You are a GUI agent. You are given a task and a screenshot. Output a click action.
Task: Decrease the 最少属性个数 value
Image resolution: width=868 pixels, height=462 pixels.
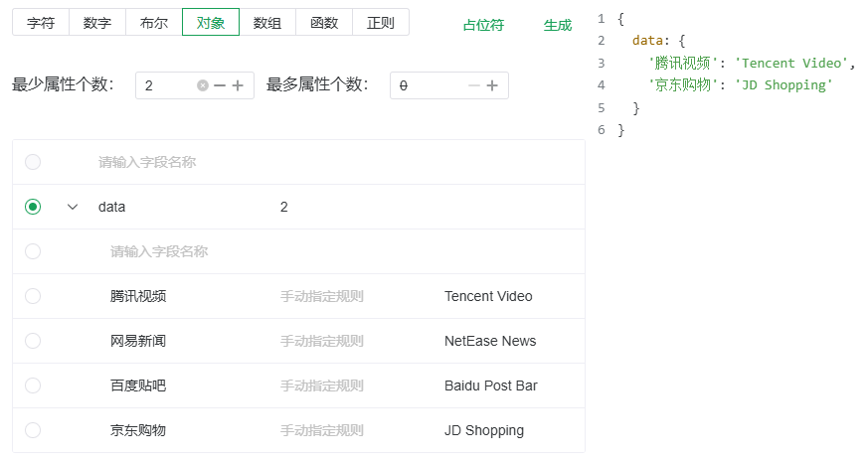[x=220, y=85]
